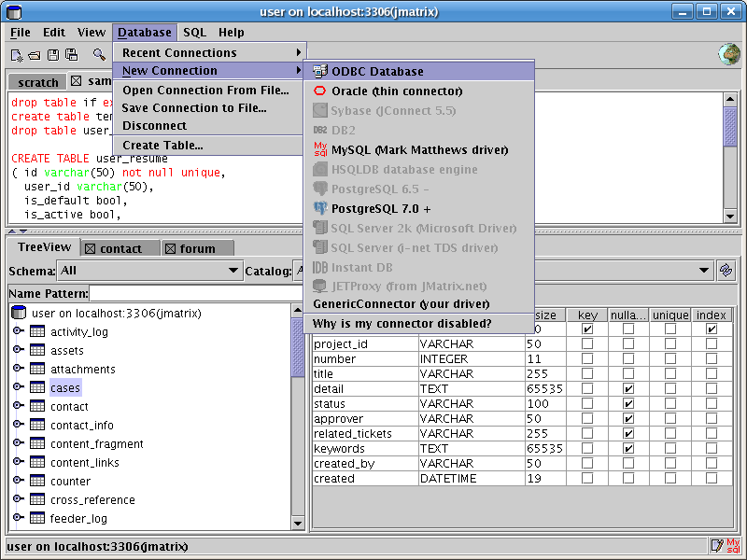Toggle the unique checkbox for title
747x560 pixels.
(669, 374)
